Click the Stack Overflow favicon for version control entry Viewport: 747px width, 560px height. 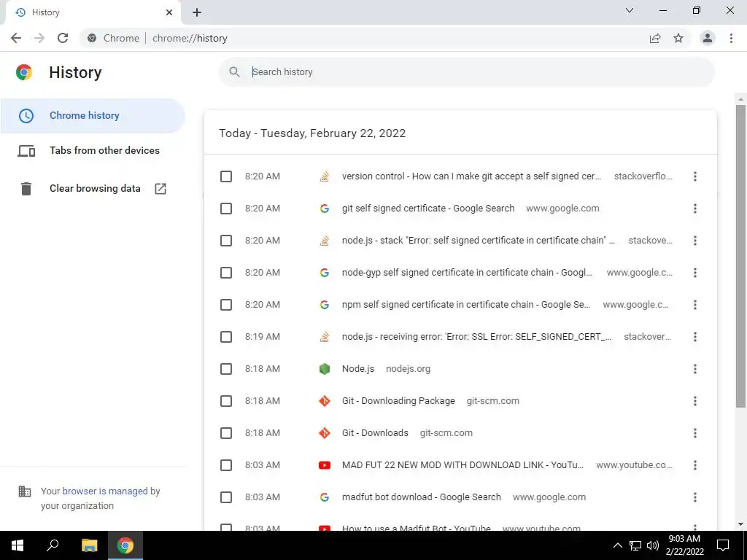point(325,176)
